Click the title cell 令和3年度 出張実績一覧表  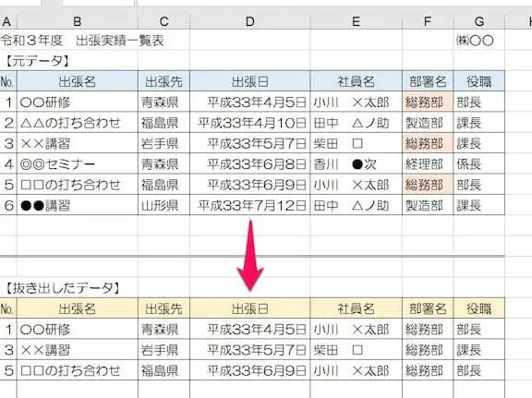(x=82, y=41)
